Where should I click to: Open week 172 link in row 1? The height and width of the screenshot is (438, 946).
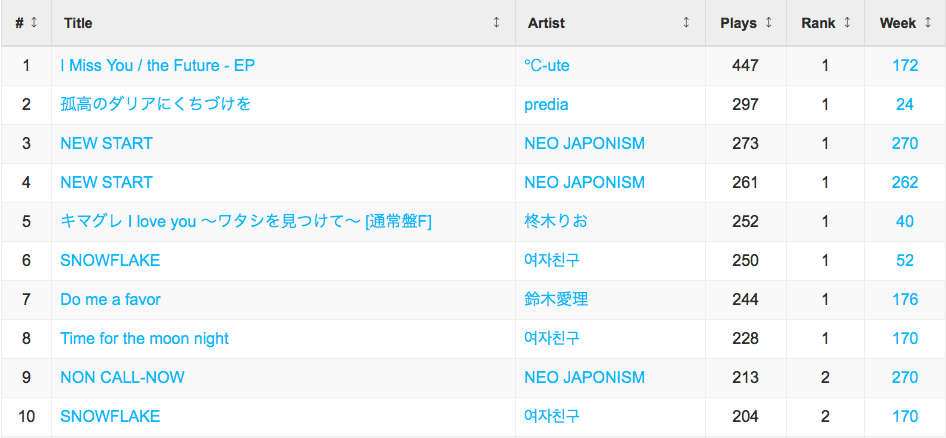coord(905,65)
